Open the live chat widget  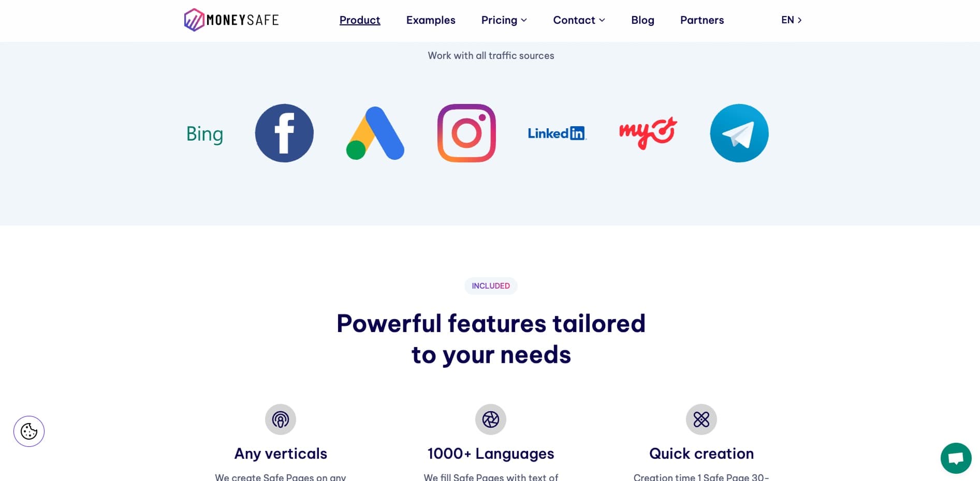[x=956, y=458]
